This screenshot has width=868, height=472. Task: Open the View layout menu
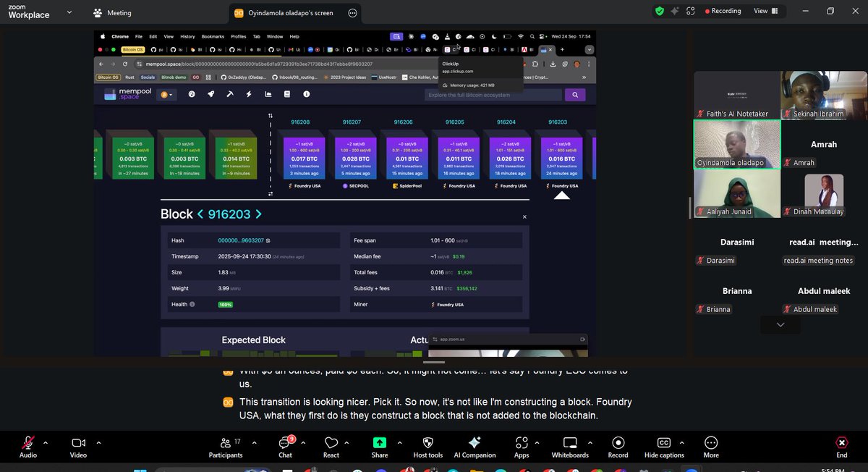(765, 11)
